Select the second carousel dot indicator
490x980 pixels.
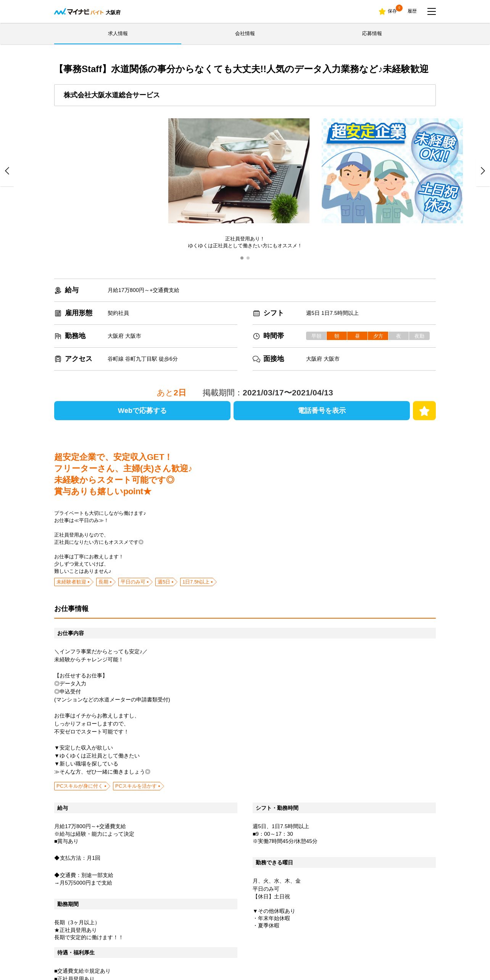[248, 258]
